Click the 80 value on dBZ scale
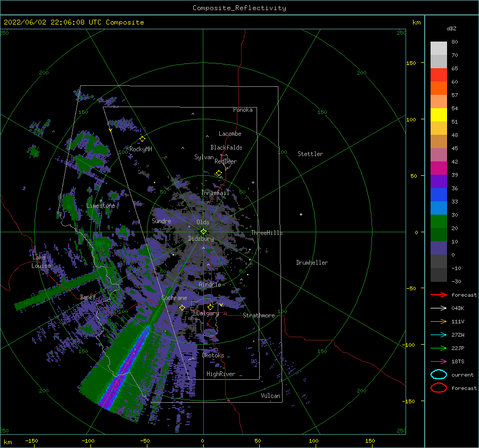479x448 pixels. click(x=455, y=42)
